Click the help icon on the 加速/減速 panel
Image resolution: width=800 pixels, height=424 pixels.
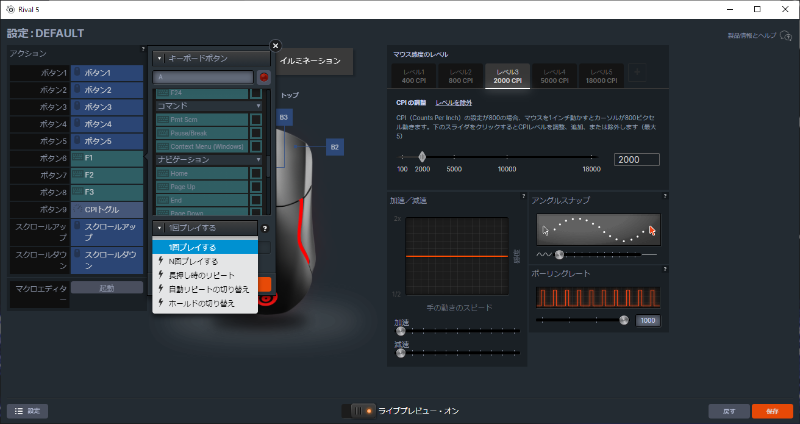pos(523,196)
